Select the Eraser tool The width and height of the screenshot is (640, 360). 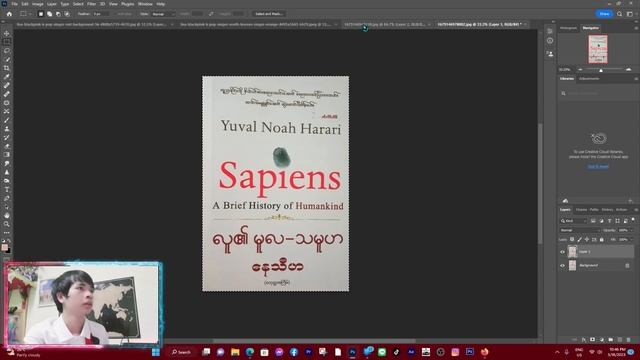pyautogui.click(x=7, y=146)
